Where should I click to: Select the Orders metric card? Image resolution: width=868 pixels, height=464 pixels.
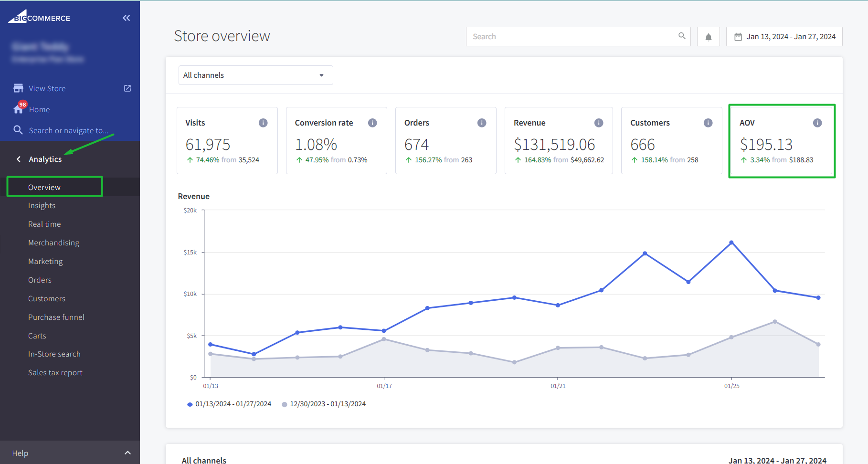point(446,140)
